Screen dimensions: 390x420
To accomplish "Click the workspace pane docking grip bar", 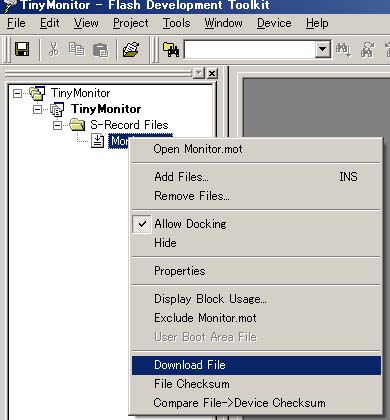I will [x=99, y=73].
